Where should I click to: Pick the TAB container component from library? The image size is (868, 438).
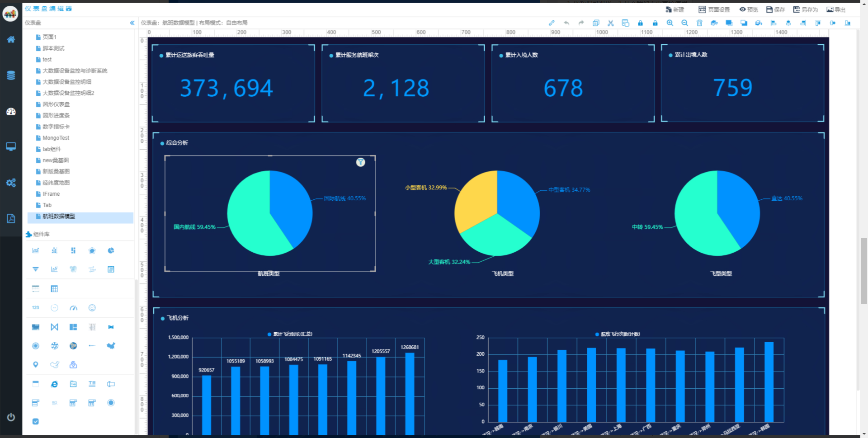click(x=73, y=384)
